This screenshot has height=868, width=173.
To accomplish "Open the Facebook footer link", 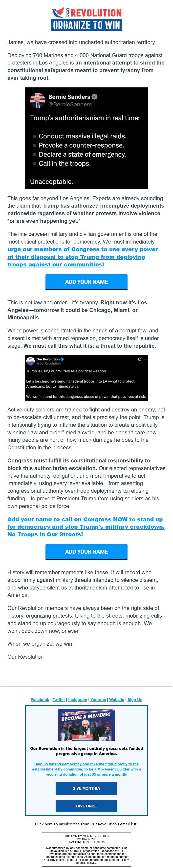I will click(x=40, y=700).
